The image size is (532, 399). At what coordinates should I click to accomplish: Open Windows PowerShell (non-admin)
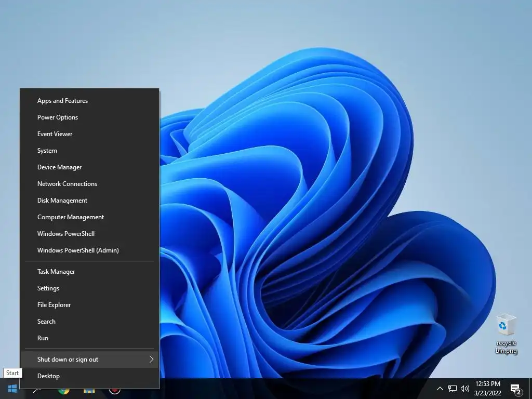[x=89, y=234]
